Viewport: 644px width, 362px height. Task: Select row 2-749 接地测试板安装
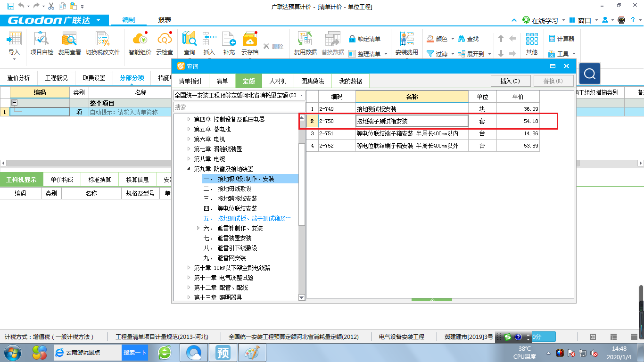422,109
